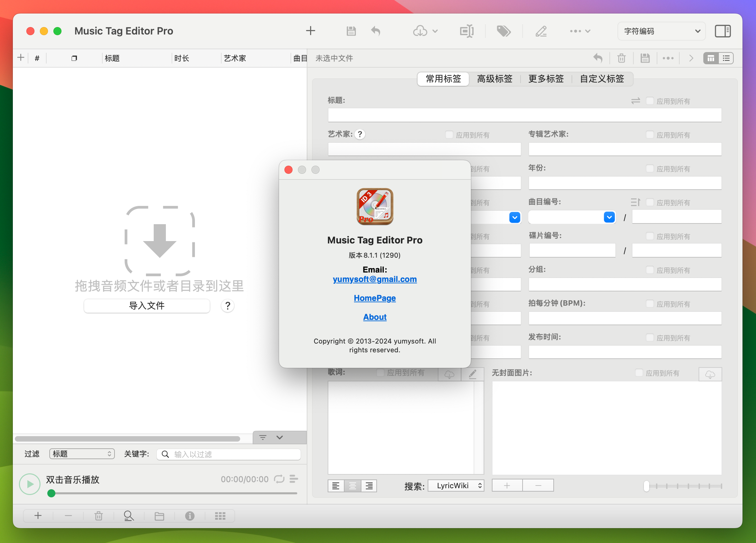Open the 过滤 标题 filter dropdown
Image resolution: width=756 pixels, height=543 pixels.
(82, 454)
